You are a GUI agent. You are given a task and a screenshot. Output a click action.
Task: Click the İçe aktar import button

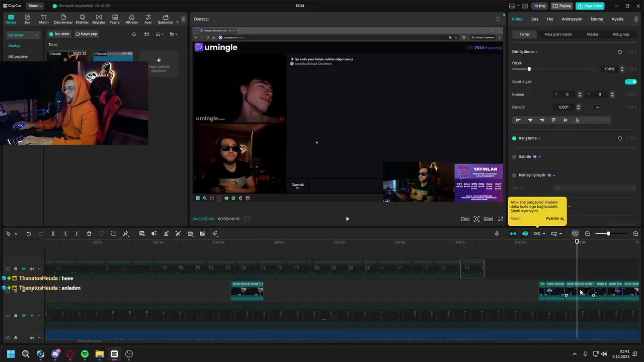pyautogui.click(x=59, y=34)
